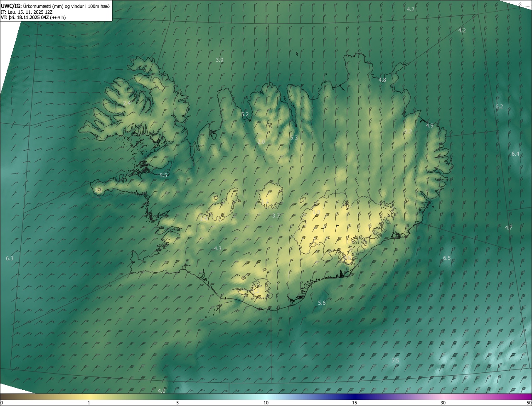Click the 6.2 value east of Iceland

(499, 106)
